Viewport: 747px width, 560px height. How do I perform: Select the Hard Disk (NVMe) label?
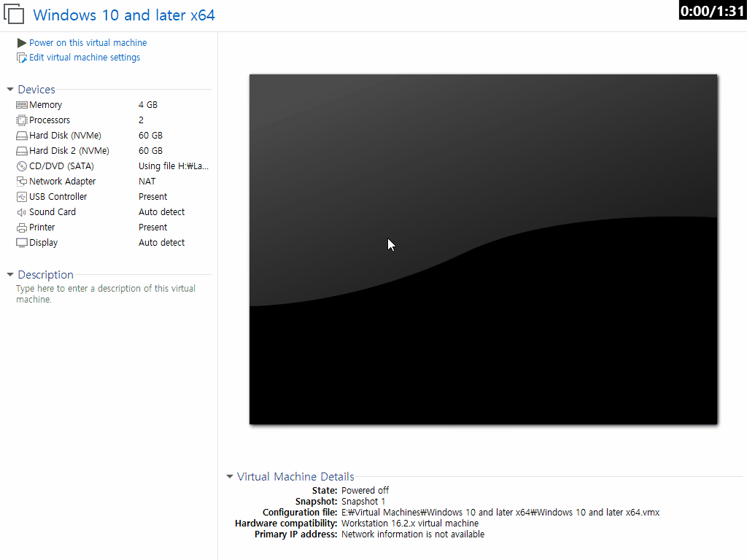click(65, 136)
